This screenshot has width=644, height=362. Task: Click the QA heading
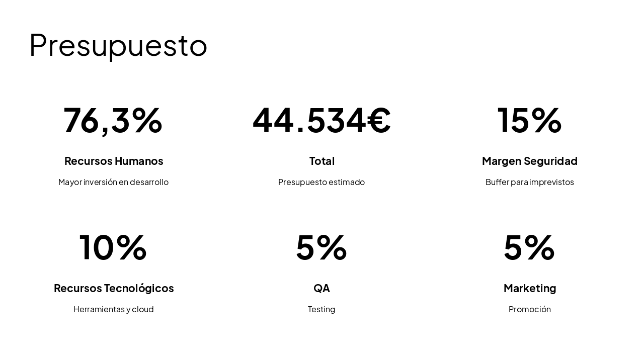(321, 288)
